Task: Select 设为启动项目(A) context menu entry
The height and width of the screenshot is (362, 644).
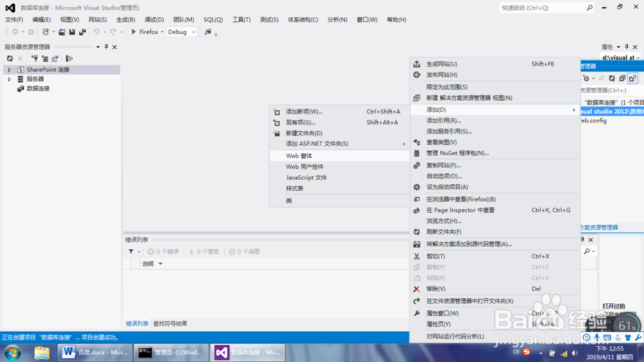Action: click(x=495, y=187)
